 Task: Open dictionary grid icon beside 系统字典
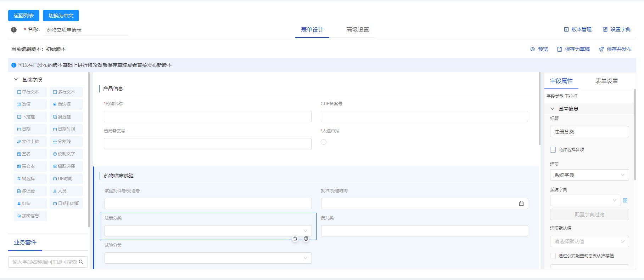coord(625,200)
